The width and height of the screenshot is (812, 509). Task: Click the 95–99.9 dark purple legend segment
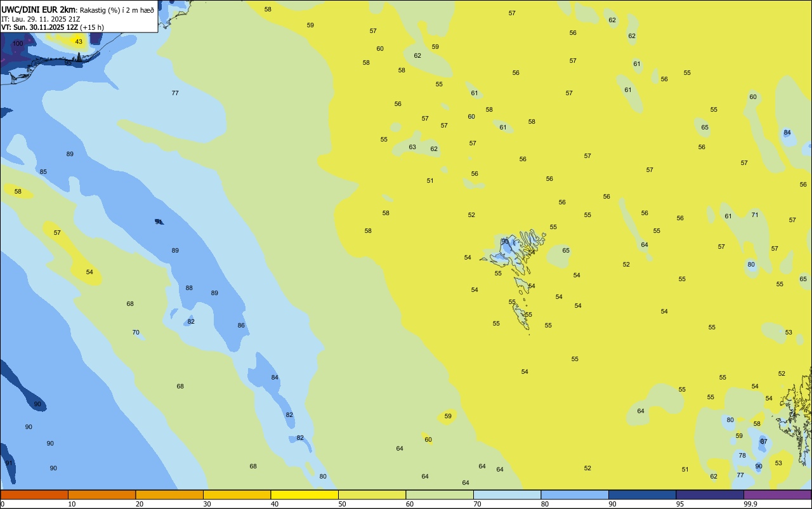pyautogui.click(x=710, y=494)
